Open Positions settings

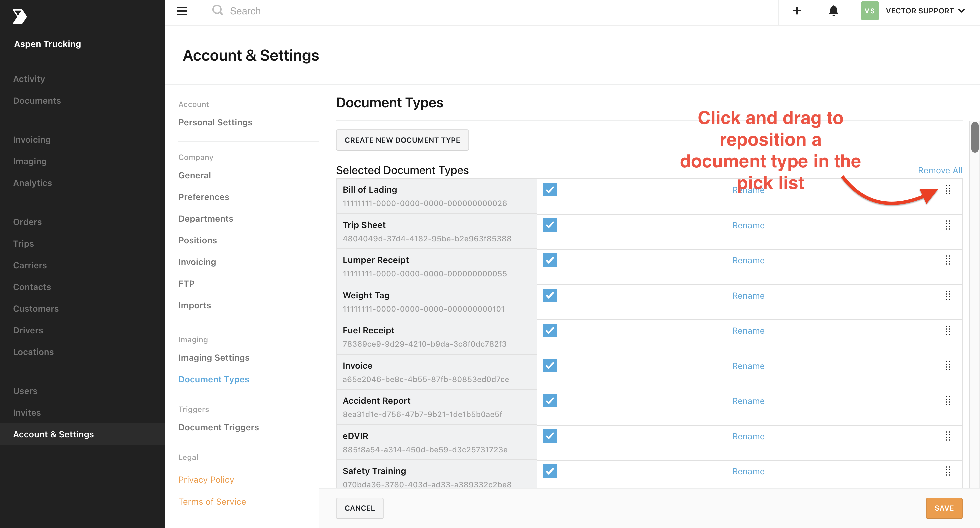point(198,240)
